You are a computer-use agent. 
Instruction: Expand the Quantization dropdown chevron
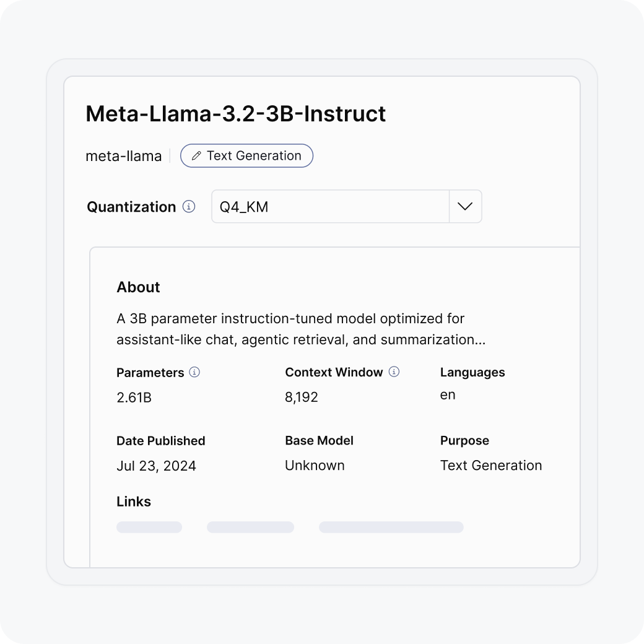(465, 207)
